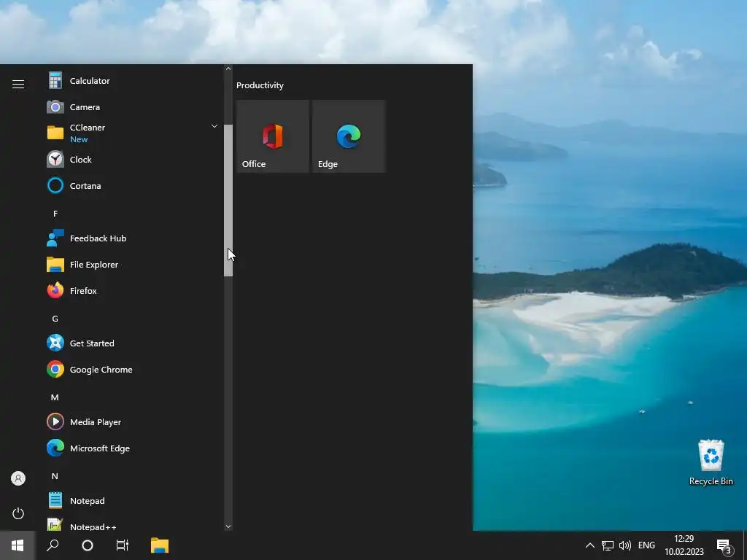
Task: Click the letter F section header
Action: 55,214
